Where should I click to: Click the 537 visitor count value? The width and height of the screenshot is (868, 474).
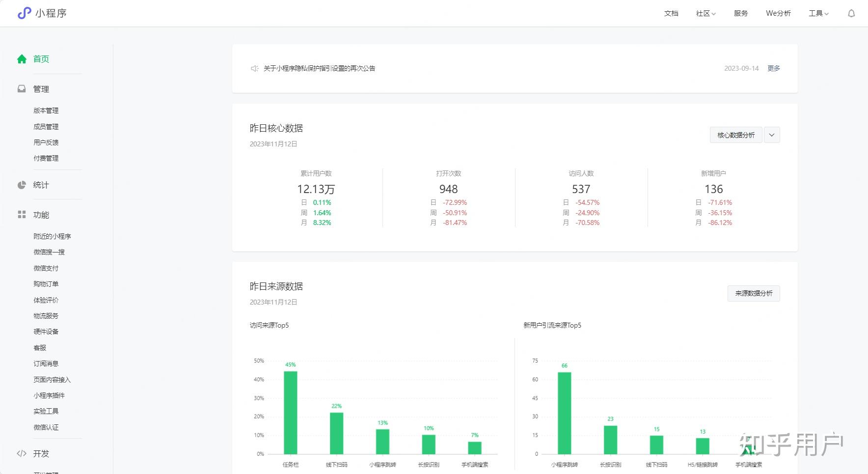click(581, 189)
